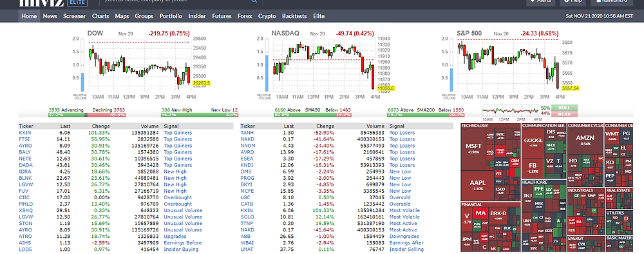Click the JNJ tile in Healthcare sector

[x=528, y=197]
